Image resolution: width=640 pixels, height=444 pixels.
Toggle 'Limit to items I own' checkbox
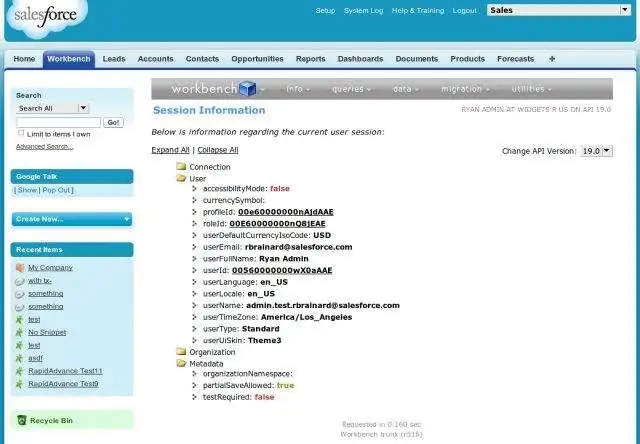21,133
